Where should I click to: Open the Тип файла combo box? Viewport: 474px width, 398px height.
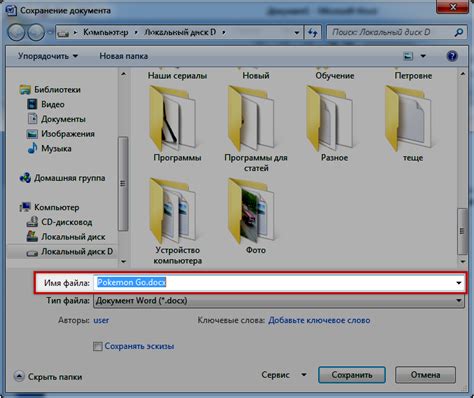pos(279,301)
